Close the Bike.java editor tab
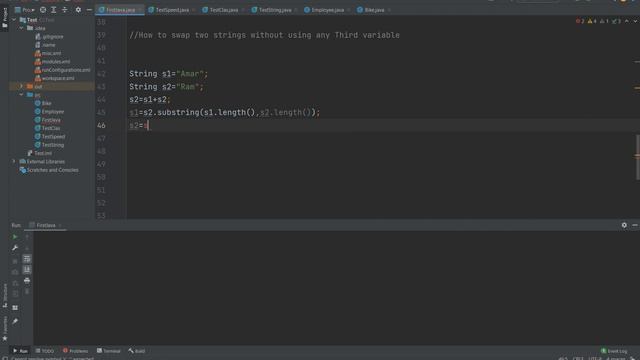Viewport: 640px width, 360px height. [x=389, y=10]
